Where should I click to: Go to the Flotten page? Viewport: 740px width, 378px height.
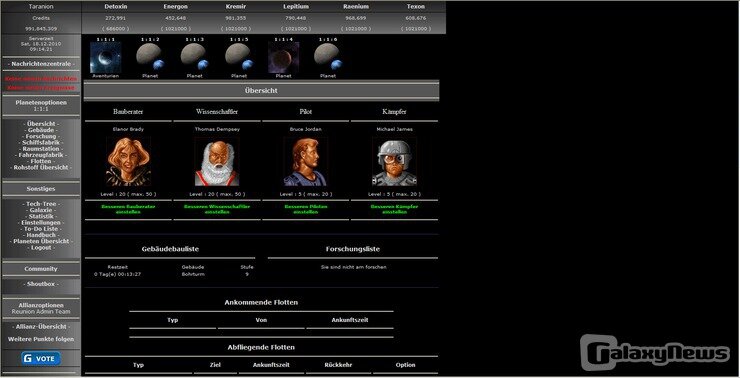[x=41, y=161]
